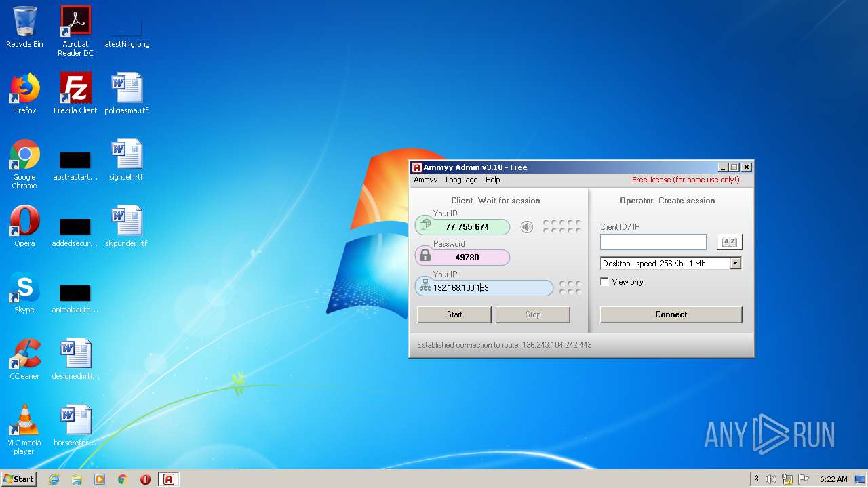Click the Free license notice link

(686, 180)
